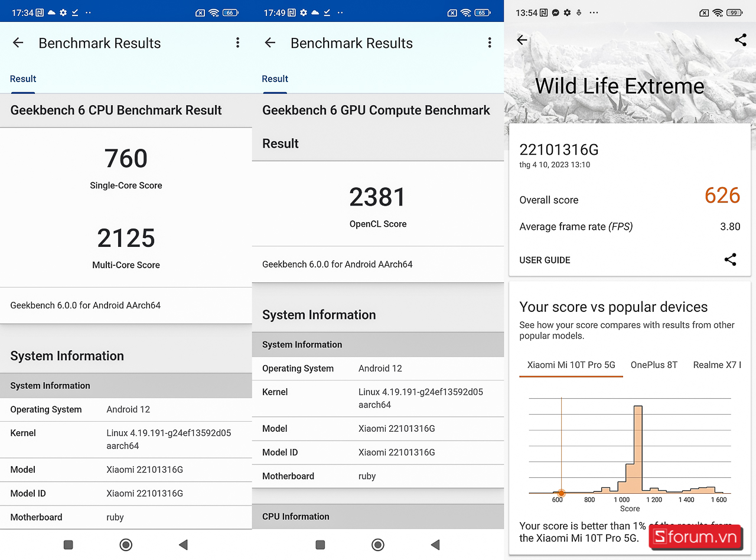Tap average frame rate value 3.80
The image size is (756, 560).
tap(730, 227)
